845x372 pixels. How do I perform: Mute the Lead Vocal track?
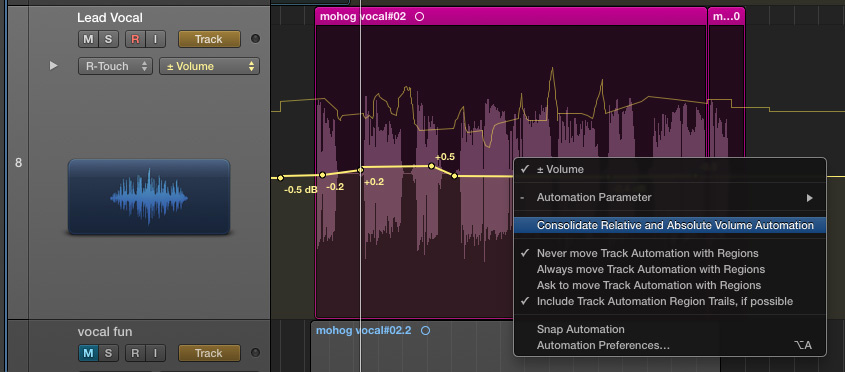pos(88,39)
